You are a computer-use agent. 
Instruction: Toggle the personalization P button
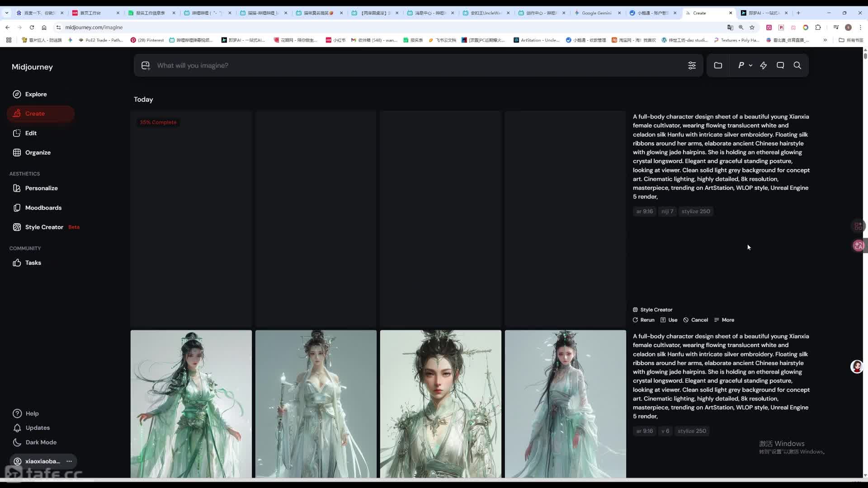point(741,66)
